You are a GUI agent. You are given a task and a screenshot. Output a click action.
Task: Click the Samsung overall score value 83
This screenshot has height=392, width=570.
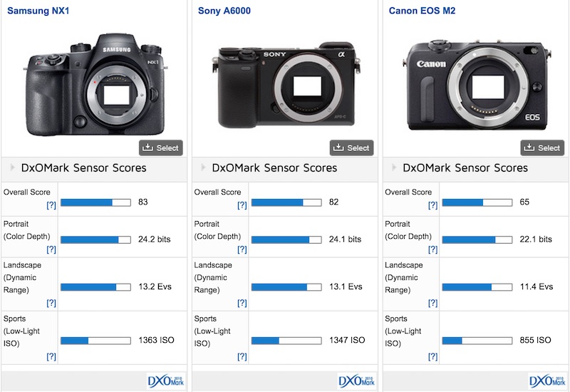[x=143, y=202]
